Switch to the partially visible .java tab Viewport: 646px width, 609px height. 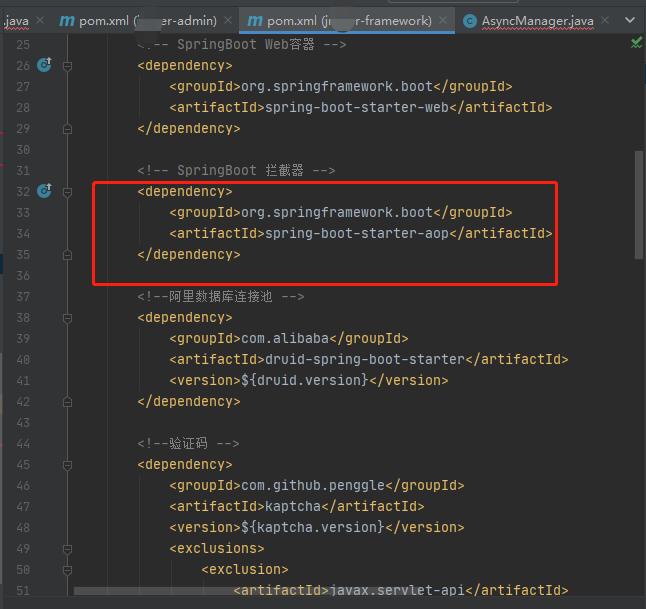coord(16,21)
